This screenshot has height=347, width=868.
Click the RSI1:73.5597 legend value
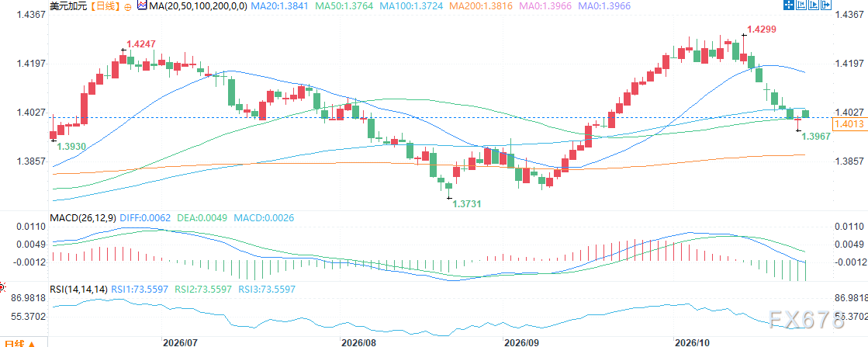[x=140, y=290]
